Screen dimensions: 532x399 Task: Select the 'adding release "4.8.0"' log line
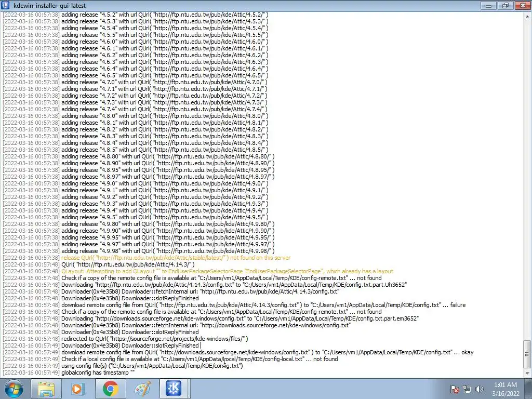(x=136, y=116)
